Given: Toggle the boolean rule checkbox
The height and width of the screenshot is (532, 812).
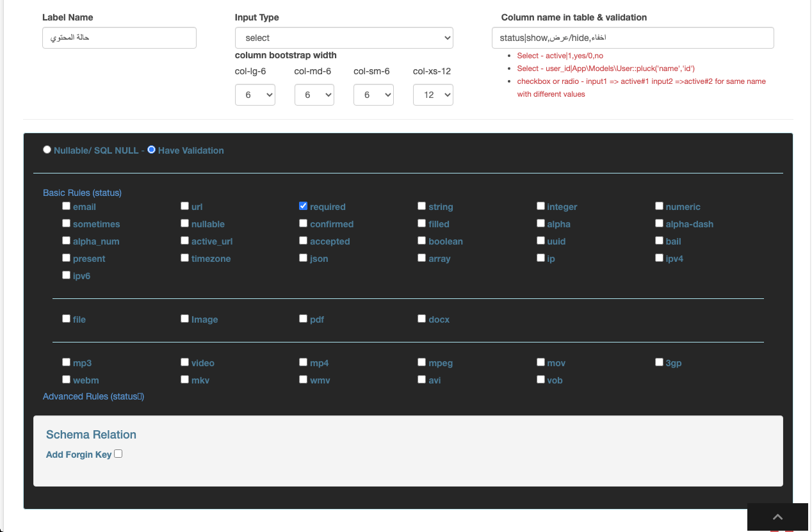Looking at the screenshot, I should click(x=422, y=241).
